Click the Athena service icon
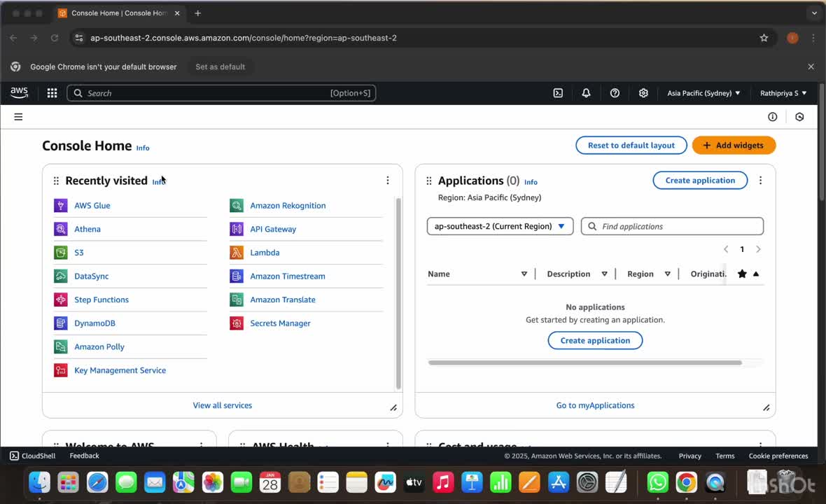This screenshot has height=504, width=826. pos(61,229)
